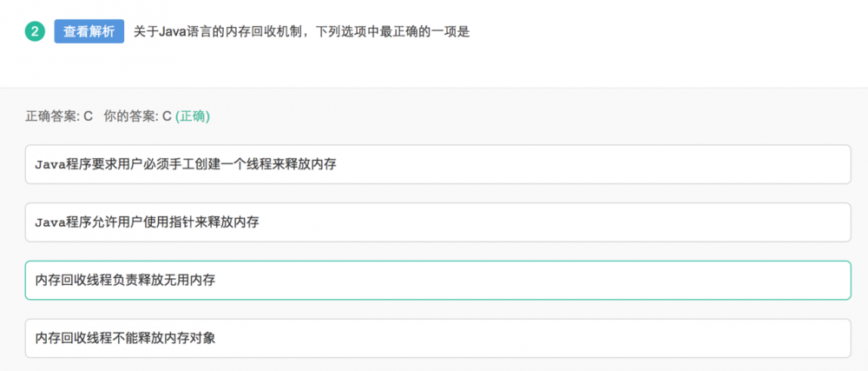Click the 正确答案: C label
The width and height of the screenshot is (868, 371).
[59, 116]
